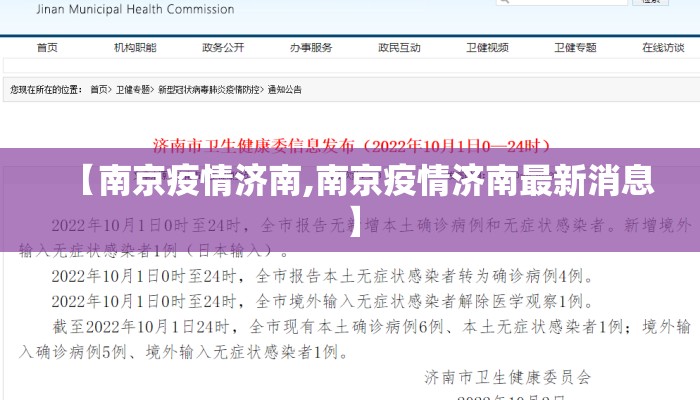
Task: Click the 首页 breadcrumb link
Action: (99, 89)
